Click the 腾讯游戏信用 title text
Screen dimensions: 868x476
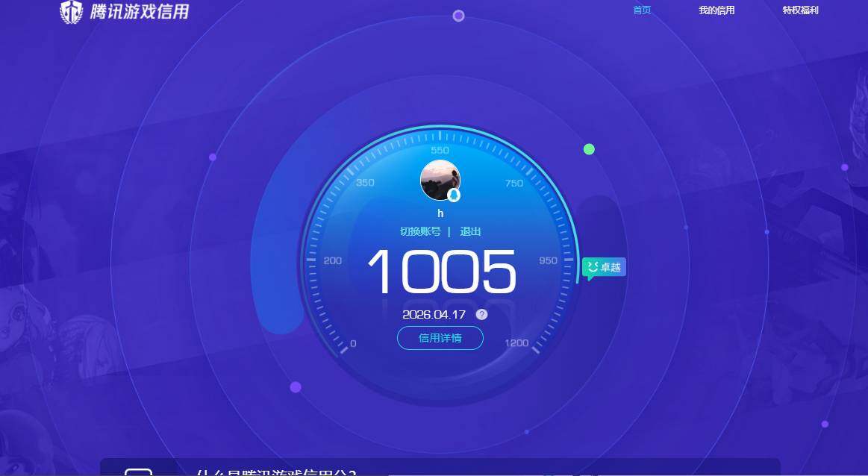[140, 11]
